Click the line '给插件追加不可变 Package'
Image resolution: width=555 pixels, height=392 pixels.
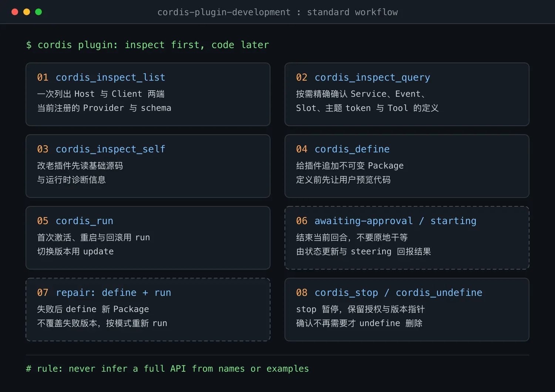(x=350, y=166)
